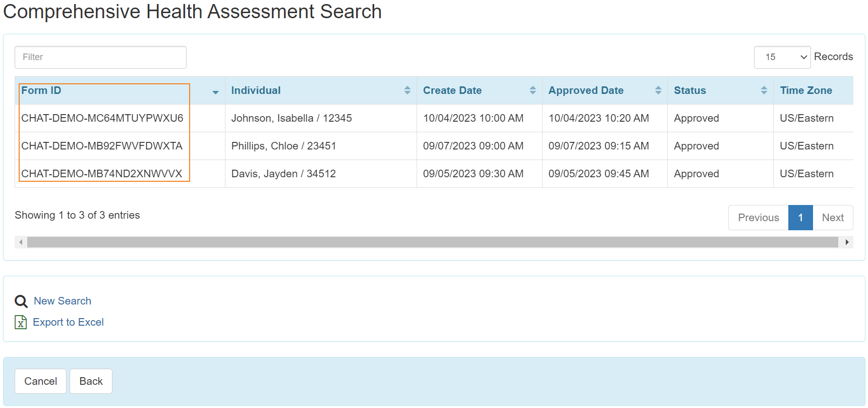868x408 pixels.
Task: Click Approved status in Johnson row
Action: coord(697,118)
